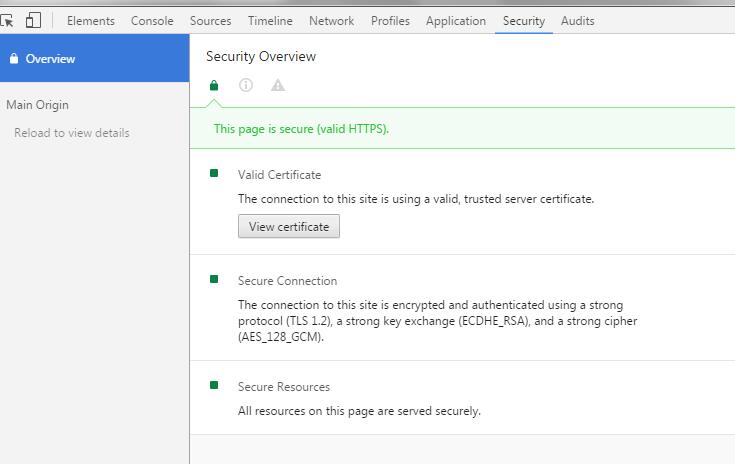Open the Audits tab

tap(578, 21)
